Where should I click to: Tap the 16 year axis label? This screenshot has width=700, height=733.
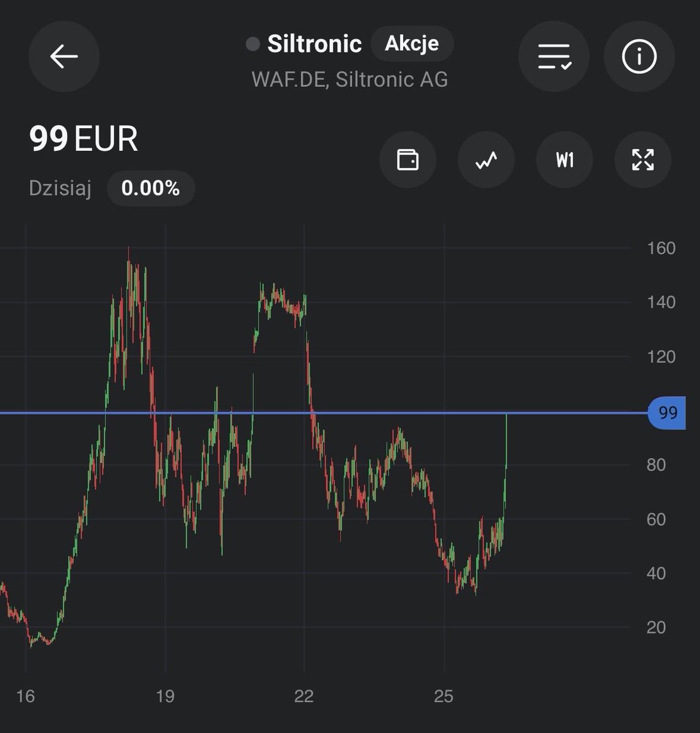pyautogui.click(x=26, y=696)
